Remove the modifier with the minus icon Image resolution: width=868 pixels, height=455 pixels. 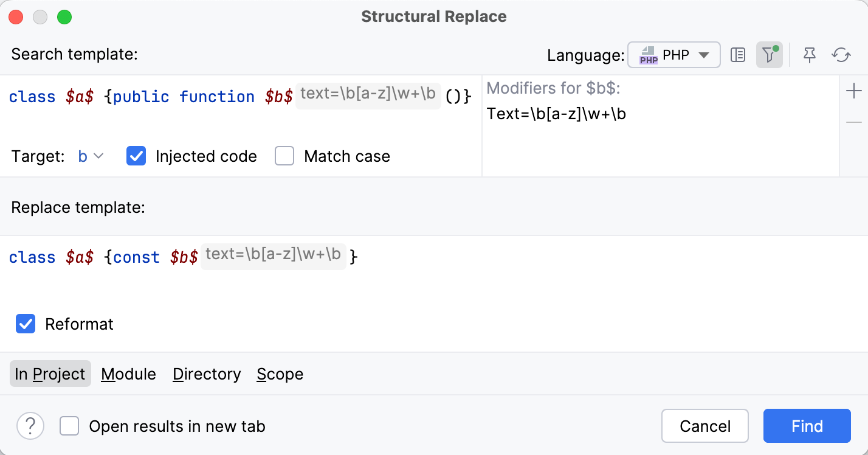(x=854, y=122)
